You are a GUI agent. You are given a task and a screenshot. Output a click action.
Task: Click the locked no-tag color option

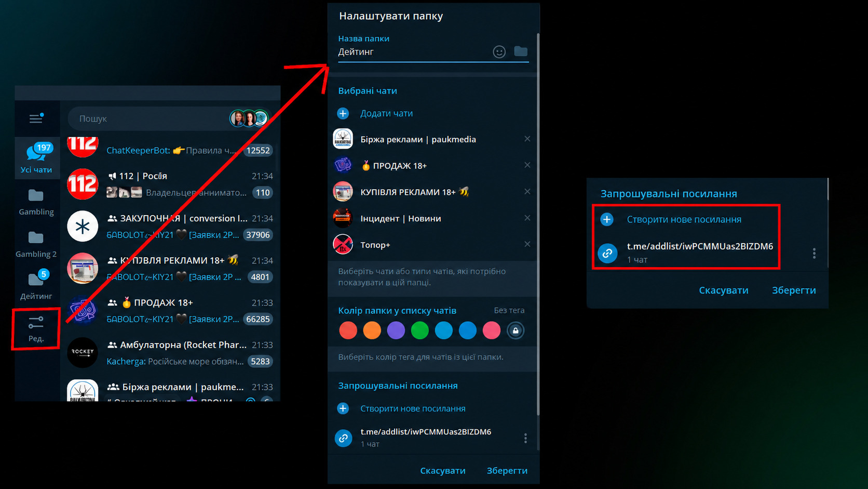[x=516, y=330]
